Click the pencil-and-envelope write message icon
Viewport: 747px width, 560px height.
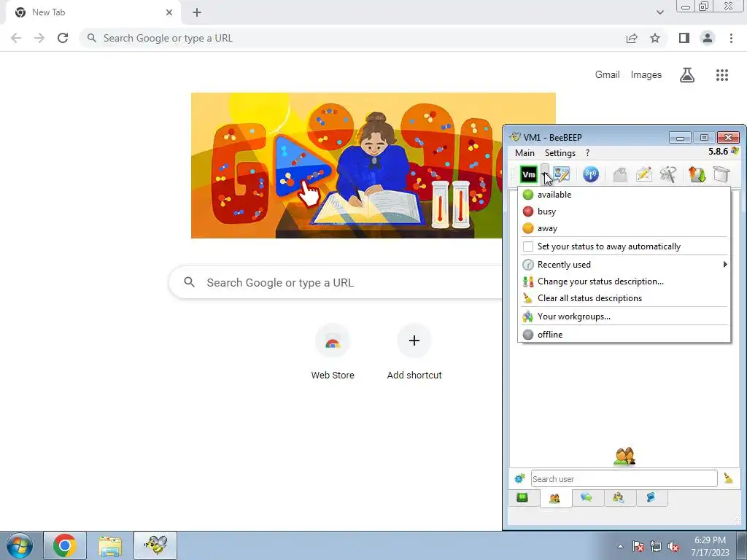tap(643, 174)
